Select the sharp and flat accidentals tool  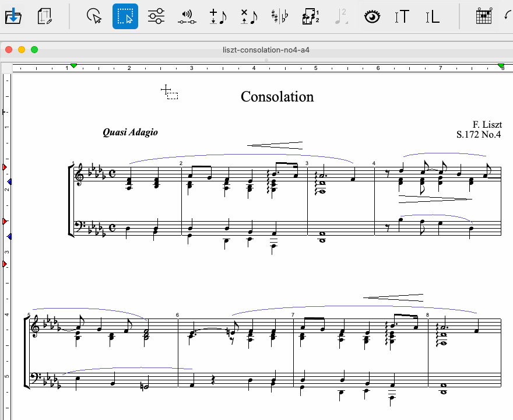280,16
